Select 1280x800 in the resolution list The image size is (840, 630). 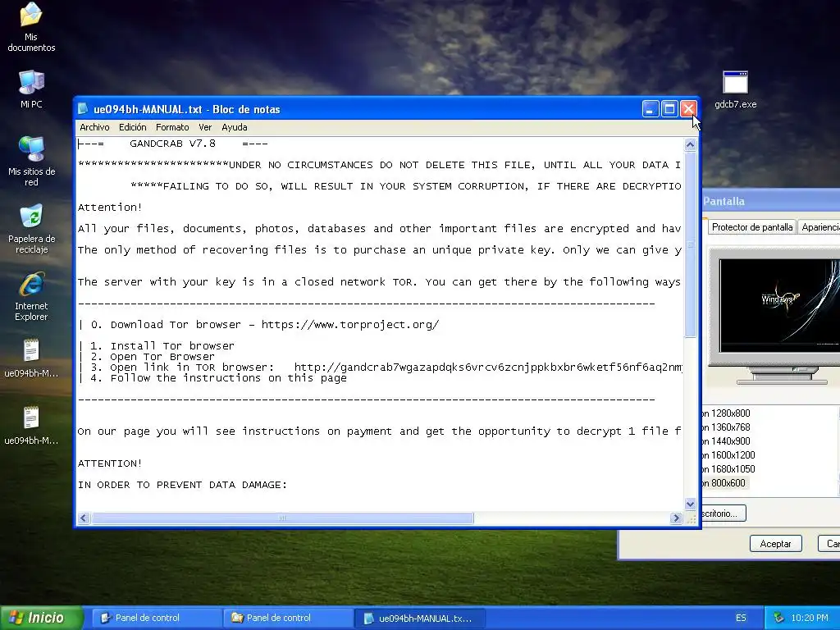tap(725, 413)
